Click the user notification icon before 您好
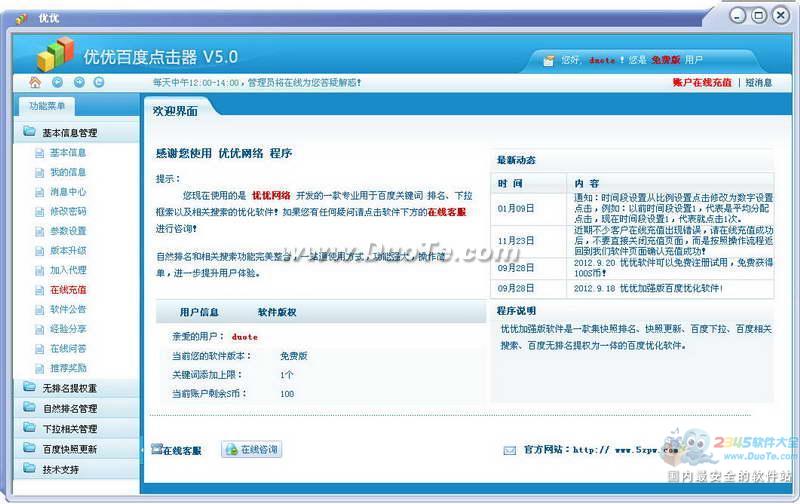The width and height of the screenshot is (800, 504). click(548, 60)
